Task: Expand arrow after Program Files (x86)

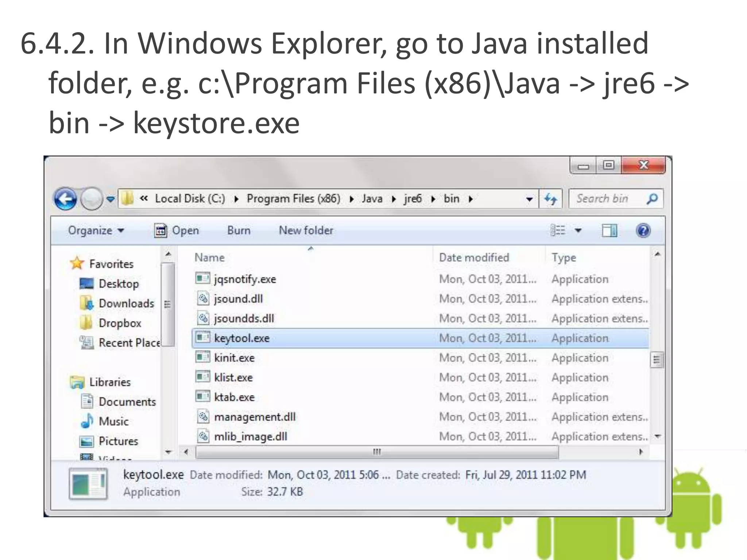Action: pos(352,199)
